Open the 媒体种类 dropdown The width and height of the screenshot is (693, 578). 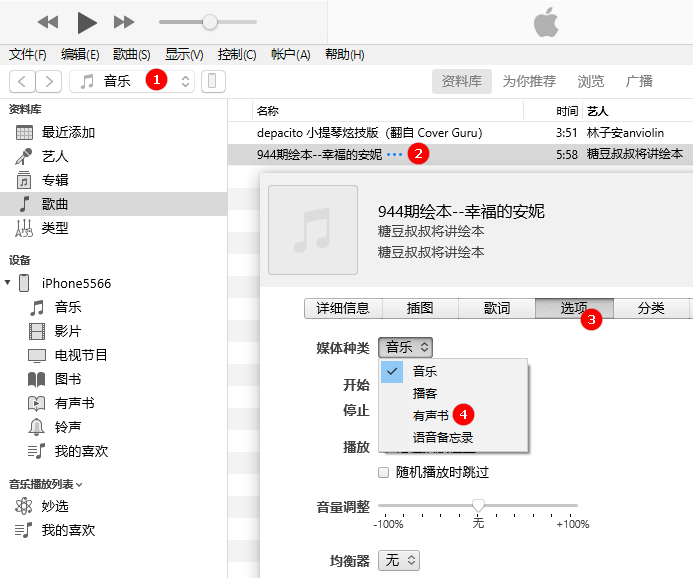pos(406,347)
